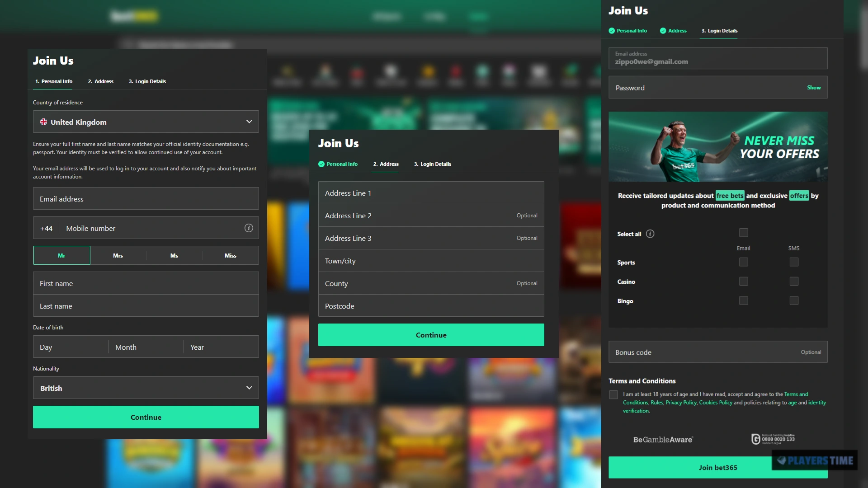This screenshot has width=868, height=488.
Task: Focus the Last name field
Action: tap(146, 306)
